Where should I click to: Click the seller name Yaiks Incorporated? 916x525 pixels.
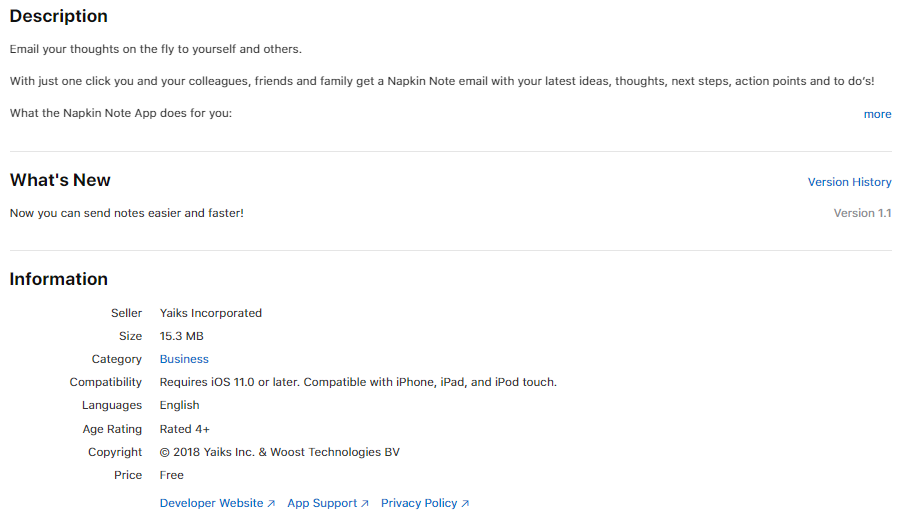[x=211, y=313]
